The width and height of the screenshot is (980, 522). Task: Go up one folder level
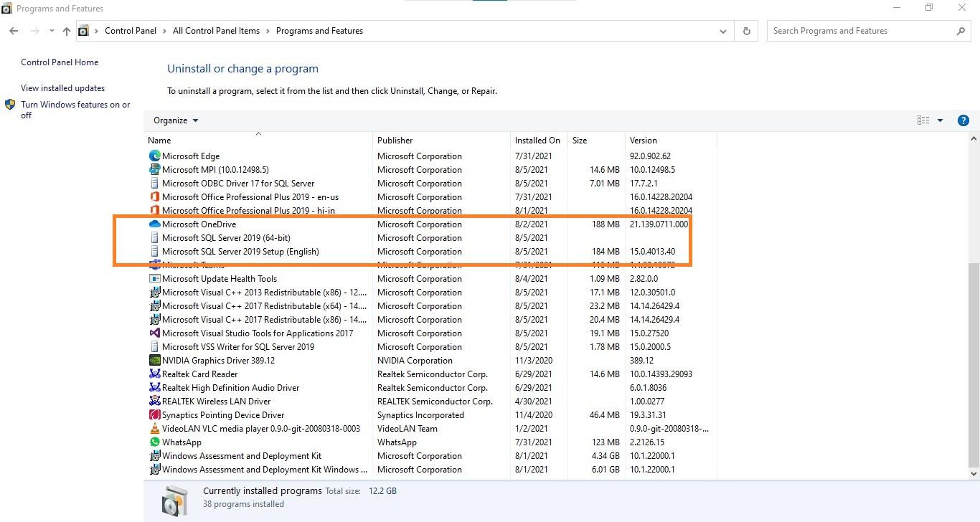[67, 31]
